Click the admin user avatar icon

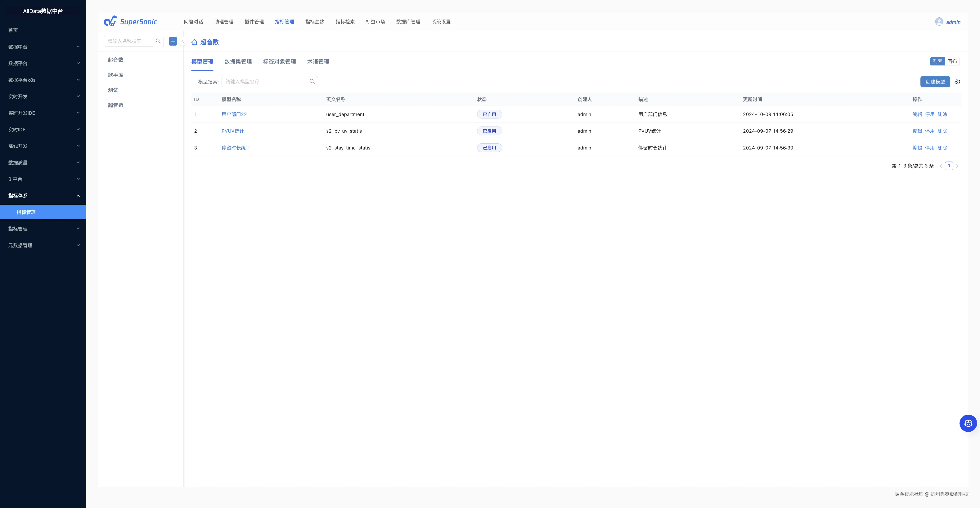click(x=939, y=22)
